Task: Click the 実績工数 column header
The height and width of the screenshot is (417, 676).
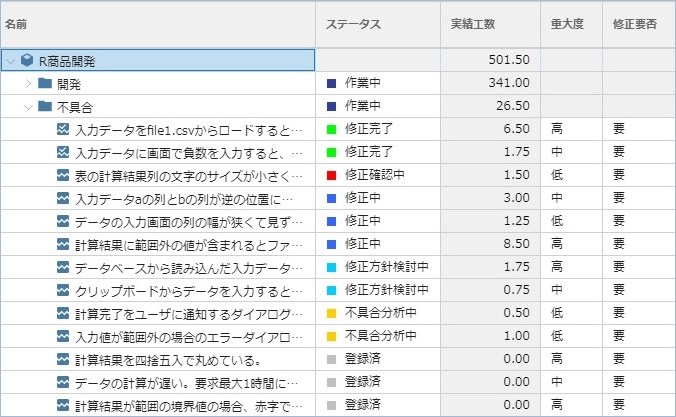Action: click(472, 23)
